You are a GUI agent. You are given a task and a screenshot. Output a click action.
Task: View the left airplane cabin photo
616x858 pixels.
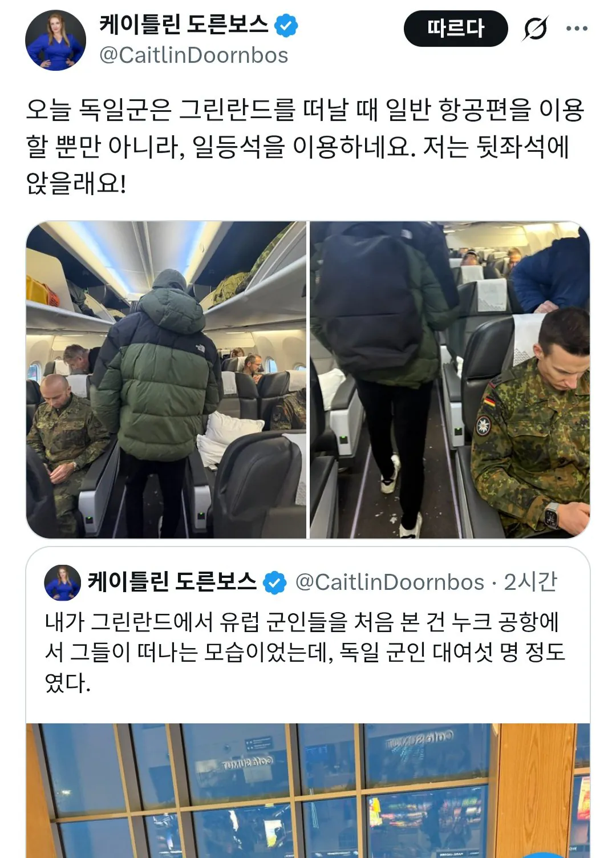point(166,380)
